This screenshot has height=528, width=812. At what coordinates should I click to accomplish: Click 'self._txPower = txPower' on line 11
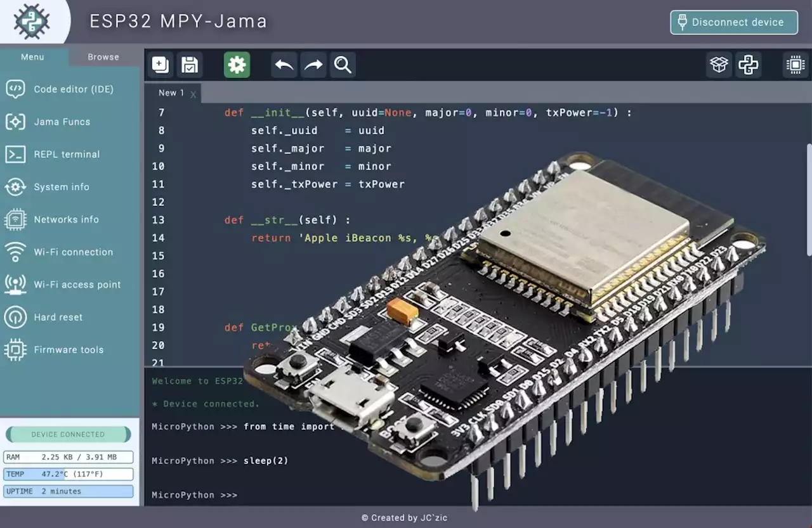coord(328,184)
